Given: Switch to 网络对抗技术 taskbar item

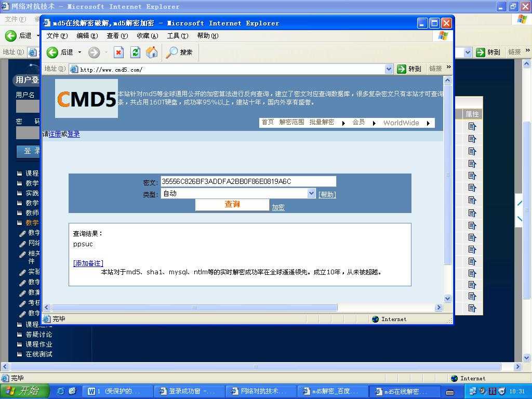Looking at the screenshot, I should (261, 391).
